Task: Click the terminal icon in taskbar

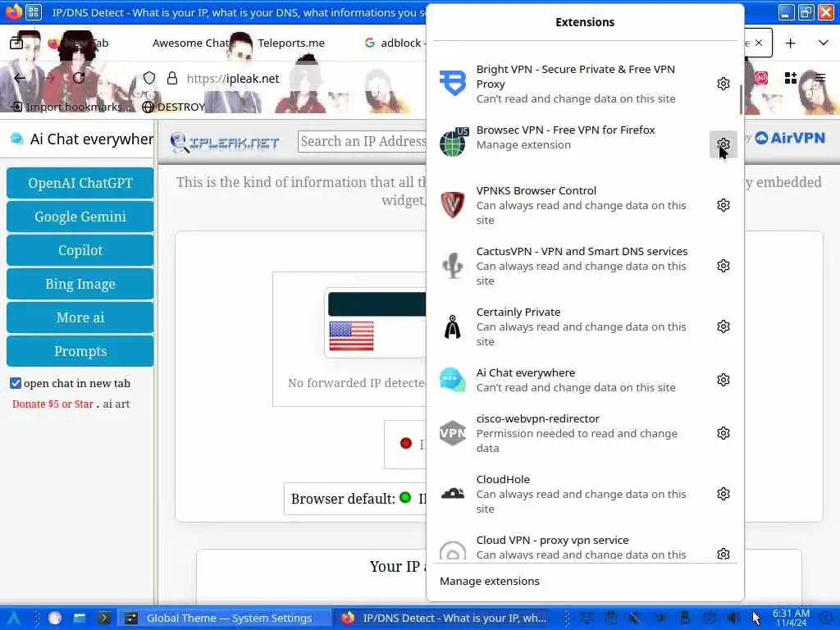Action: [x=103, y=619]
